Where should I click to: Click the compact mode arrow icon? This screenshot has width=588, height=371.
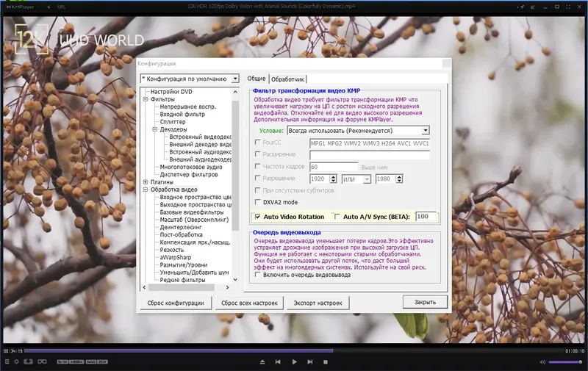point(533,7)
